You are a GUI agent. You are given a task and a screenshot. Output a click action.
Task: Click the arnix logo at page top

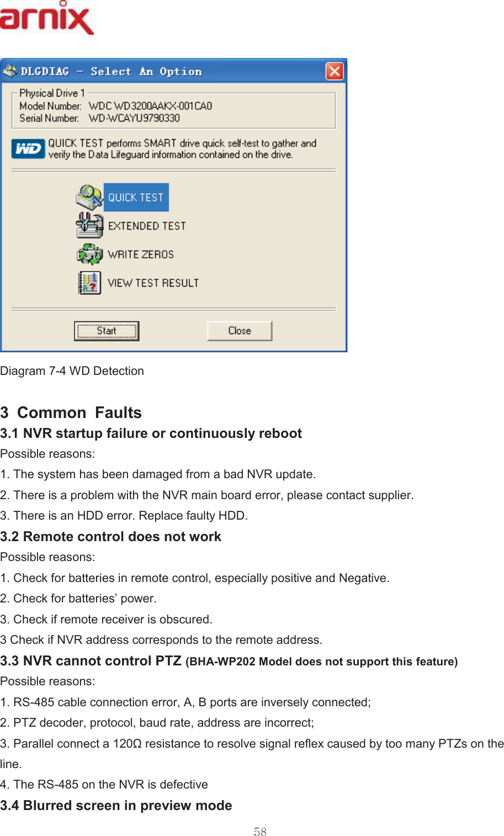pyautogui.click(x=47, y=18)
